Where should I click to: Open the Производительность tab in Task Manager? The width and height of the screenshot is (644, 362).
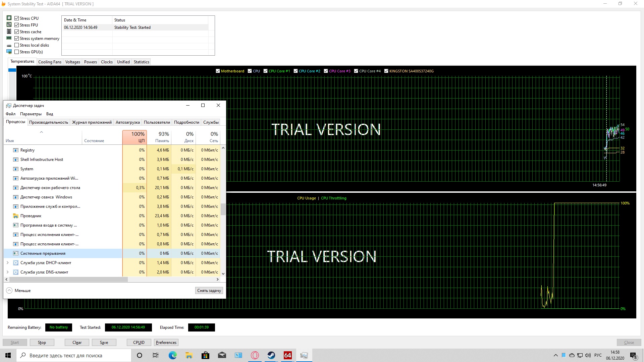pyautogui.click(x=48, y=122)
